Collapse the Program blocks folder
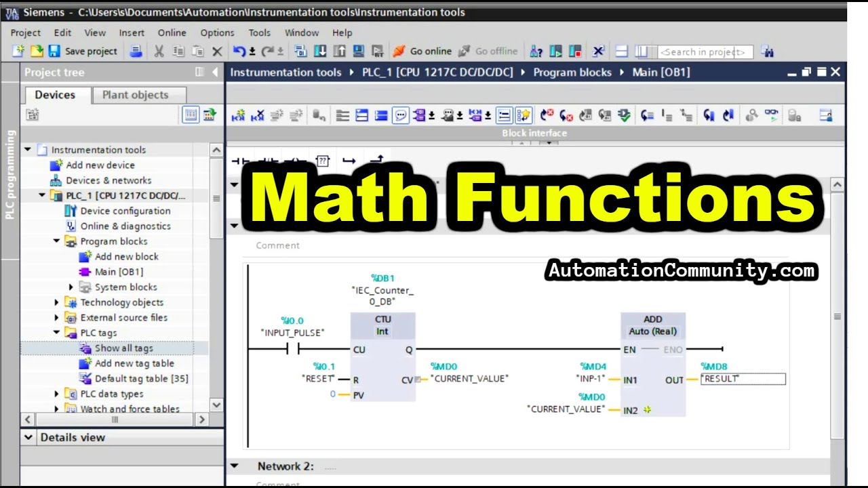868x488 pixels. (57, 241)
